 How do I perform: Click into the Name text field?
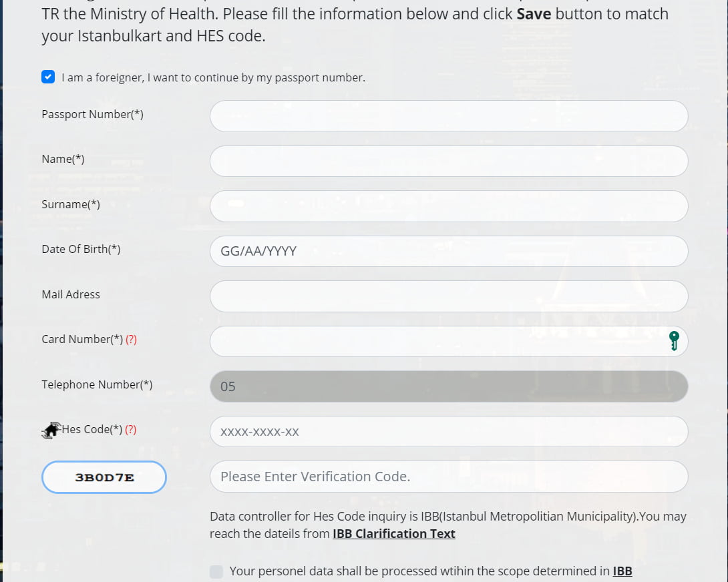pos(449,161)
